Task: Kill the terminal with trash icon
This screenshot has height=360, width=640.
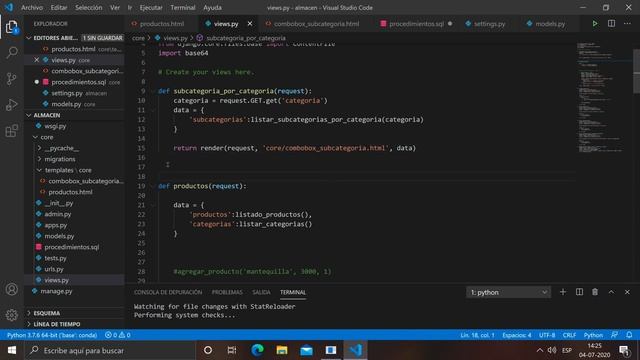Action: [595, 292]
